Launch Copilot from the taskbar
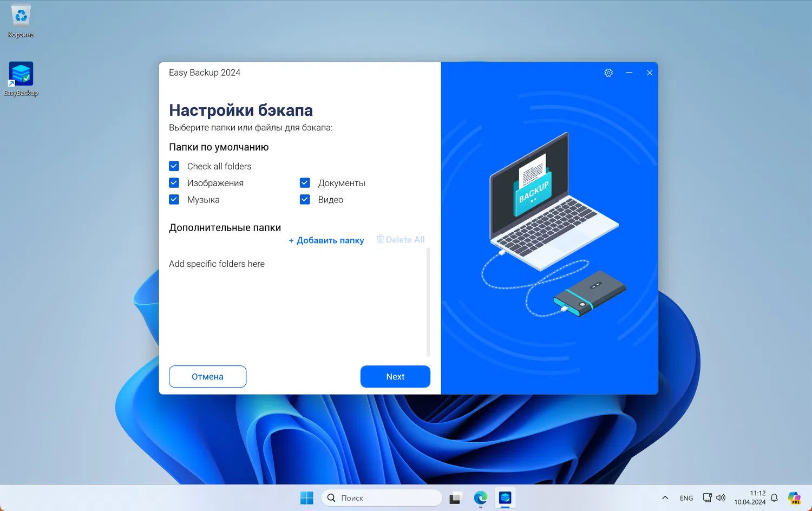The height and width of the screenshot is (511, 812). tap(794, 497)
